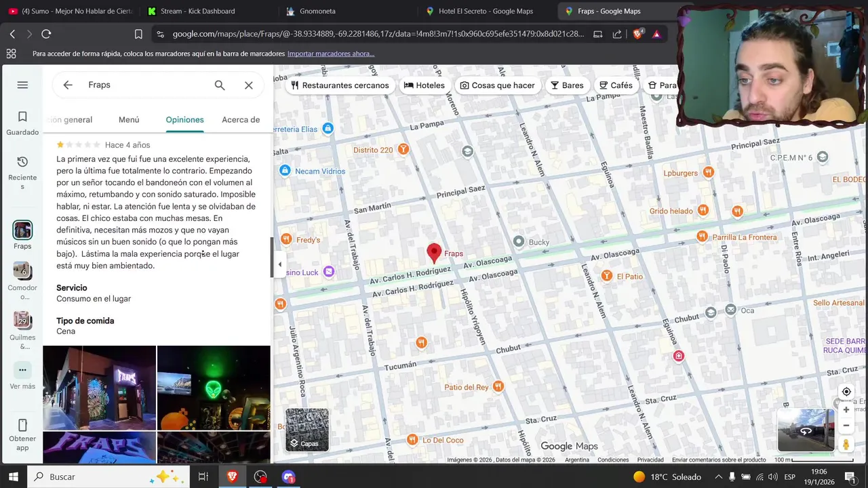Screen dimensions: 868x488
Task: Click the Bares chip
Action: (x=567, y=85)
